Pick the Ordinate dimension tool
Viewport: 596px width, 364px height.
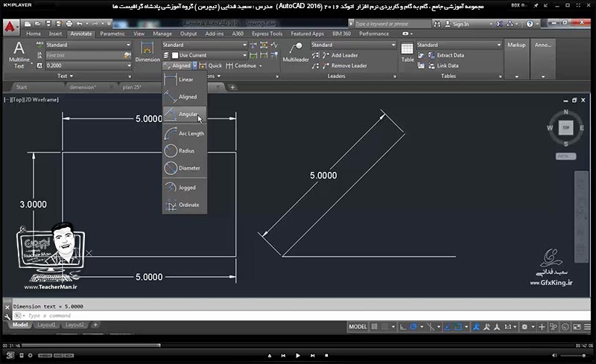tap(185, 205)
